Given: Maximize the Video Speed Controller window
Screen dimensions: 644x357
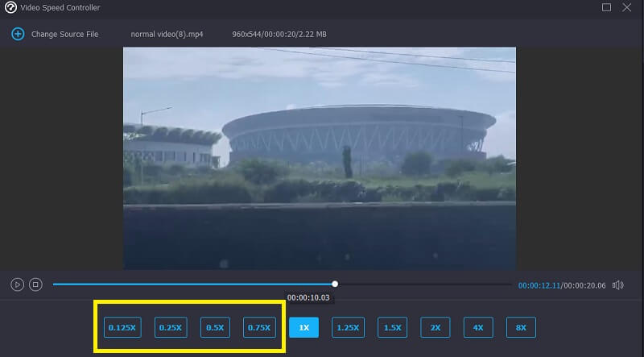Looking at the screenshot, I should pyautogui.click(x=606, y=7).
